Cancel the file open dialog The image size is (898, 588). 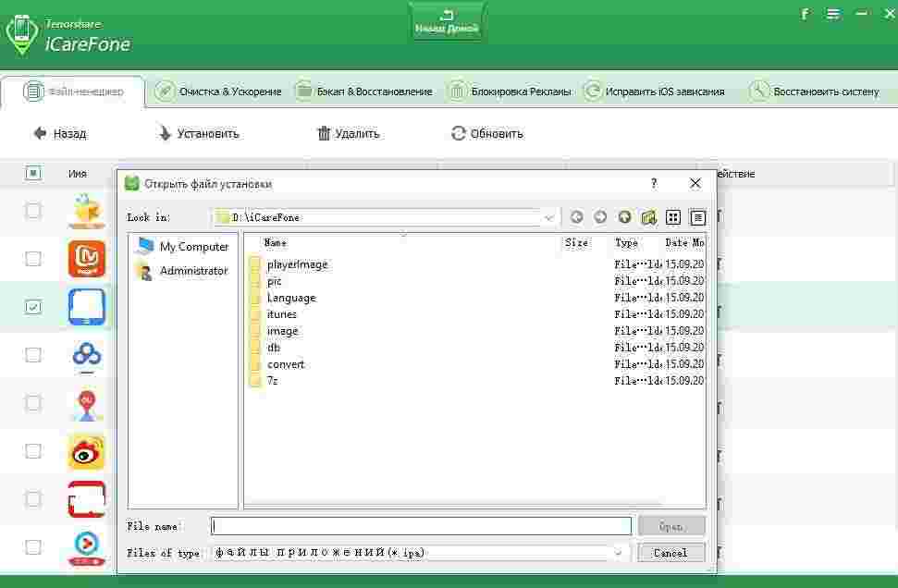click(x=670, y=553)
